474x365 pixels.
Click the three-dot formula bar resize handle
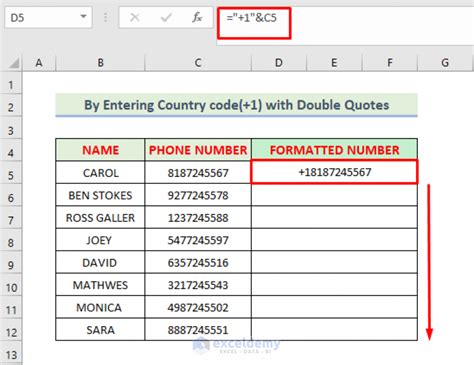pos(105,17)
